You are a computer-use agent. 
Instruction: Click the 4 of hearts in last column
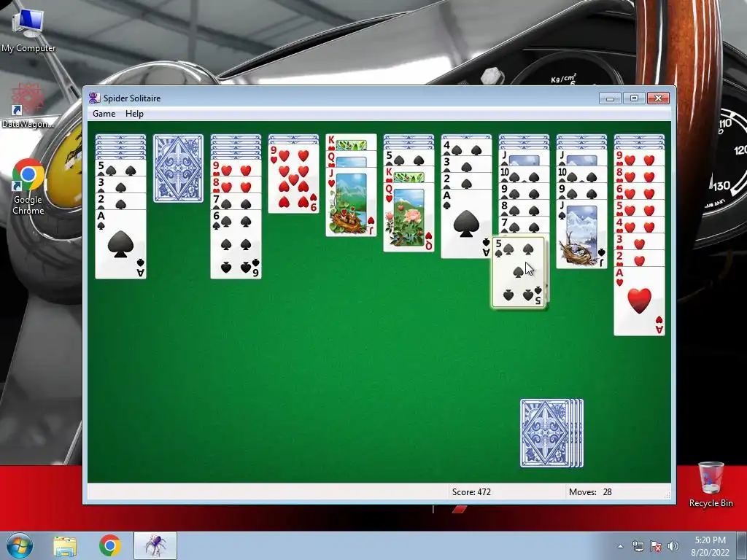coord(639,225)
